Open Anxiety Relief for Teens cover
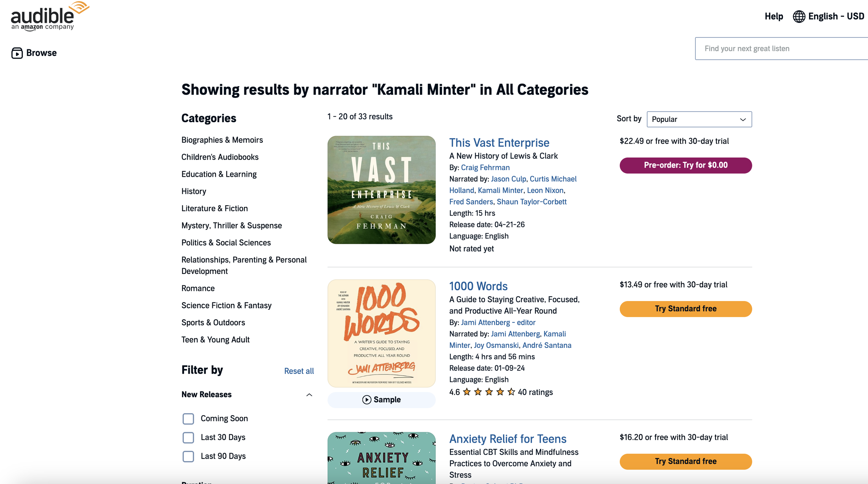 [381, 458]
